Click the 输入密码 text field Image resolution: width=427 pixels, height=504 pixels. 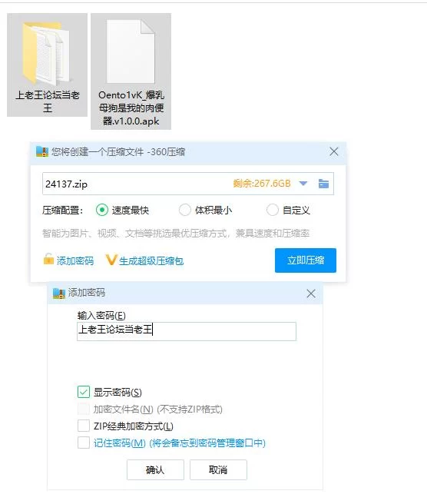tap(187, 331)
